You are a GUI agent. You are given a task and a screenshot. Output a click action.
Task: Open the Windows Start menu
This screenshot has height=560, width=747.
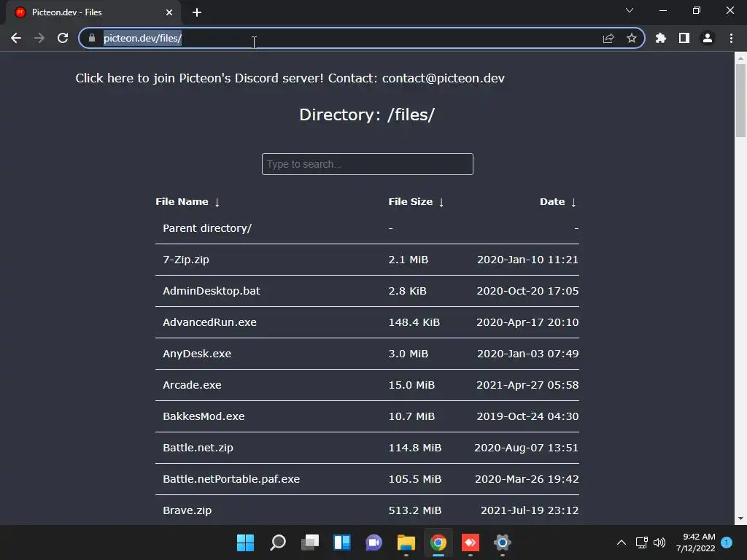[x=245, y=542]
